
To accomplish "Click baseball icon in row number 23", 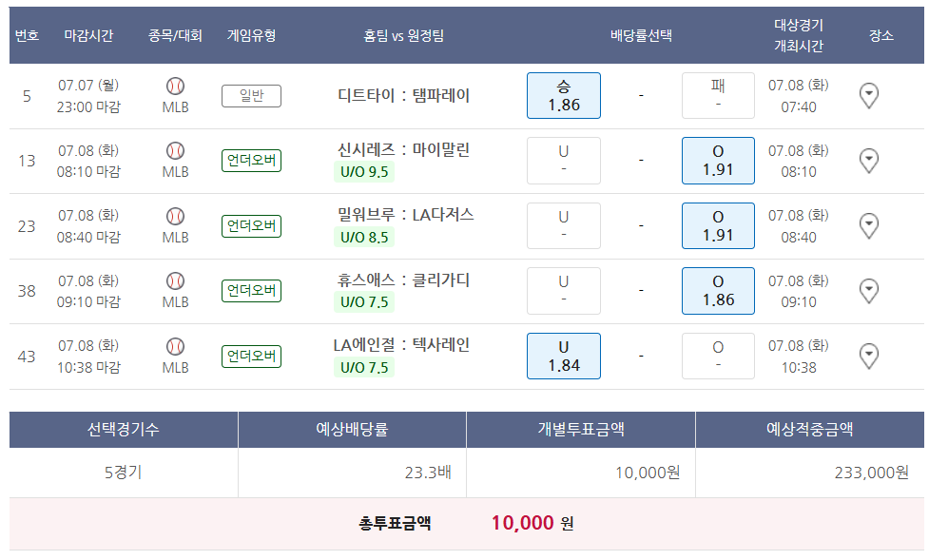I will pyautogui.click(x=175, y=216).
